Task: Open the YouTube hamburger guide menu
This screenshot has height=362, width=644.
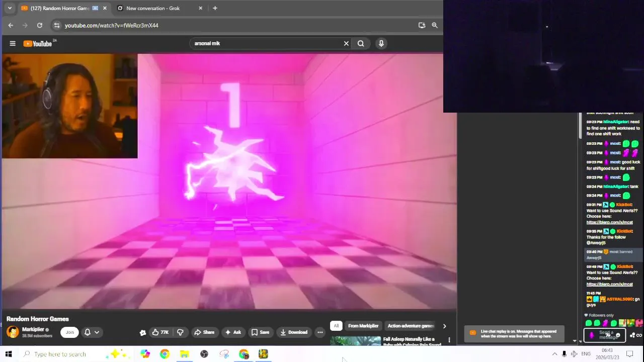Action: [x=13, y=44]
